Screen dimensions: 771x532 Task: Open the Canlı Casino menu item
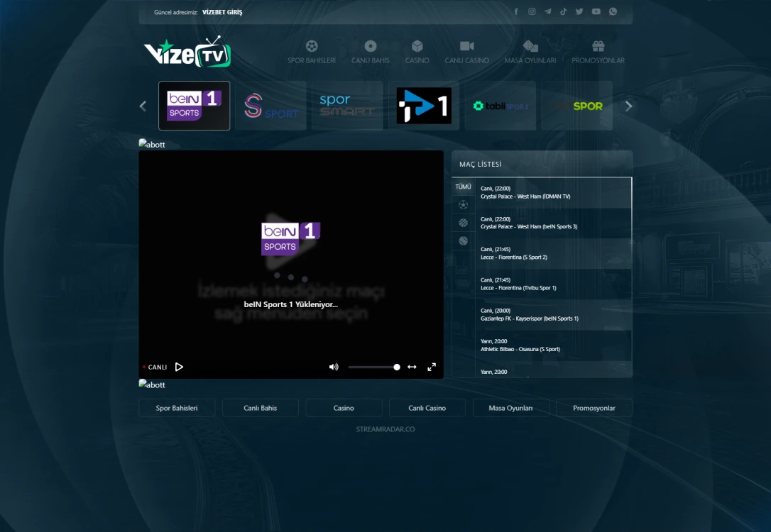click(466, 51)
